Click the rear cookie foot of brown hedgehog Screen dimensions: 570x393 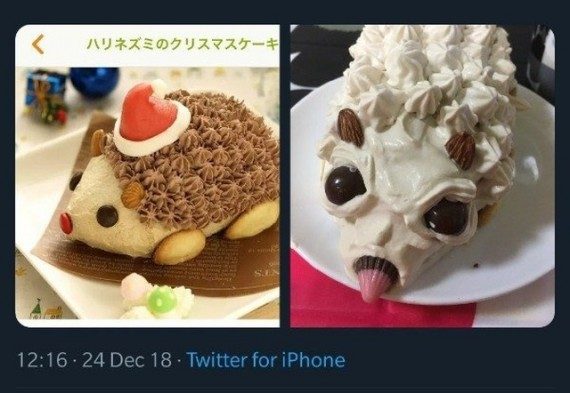pyautogui.click(x=252, y=220)
